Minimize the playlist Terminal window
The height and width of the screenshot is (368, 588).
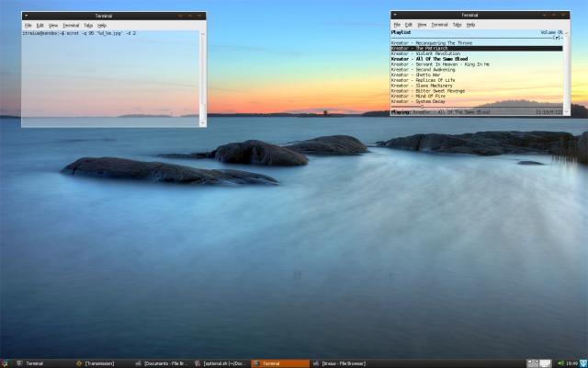545,15
